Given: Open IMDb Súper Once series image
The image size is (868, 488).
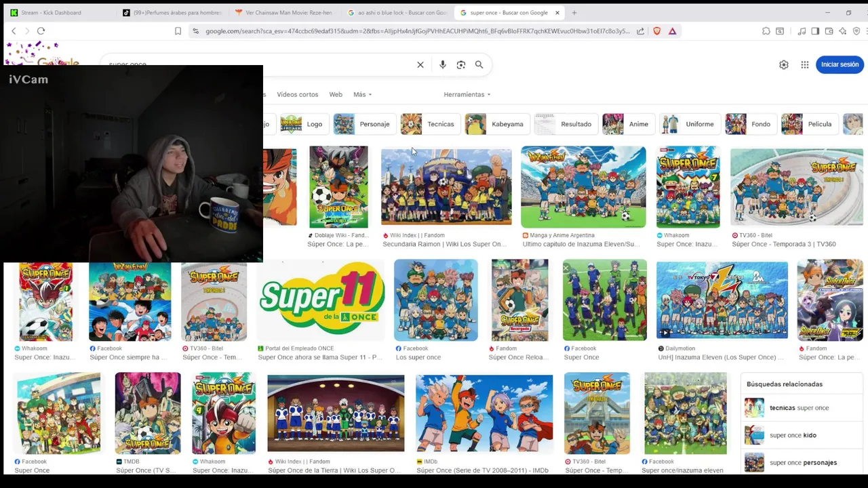Looking at the screenshot, I should tap(484, 413).
